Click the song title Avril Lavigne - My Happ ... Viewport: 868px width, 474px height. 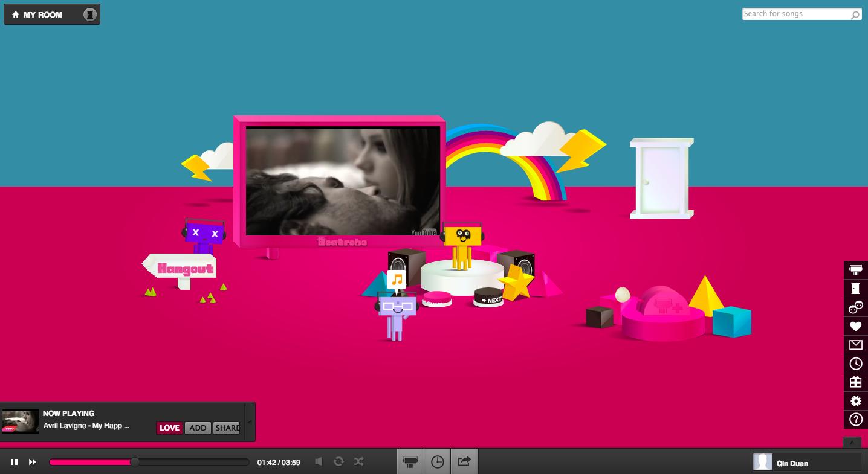(x=86, y=426)
